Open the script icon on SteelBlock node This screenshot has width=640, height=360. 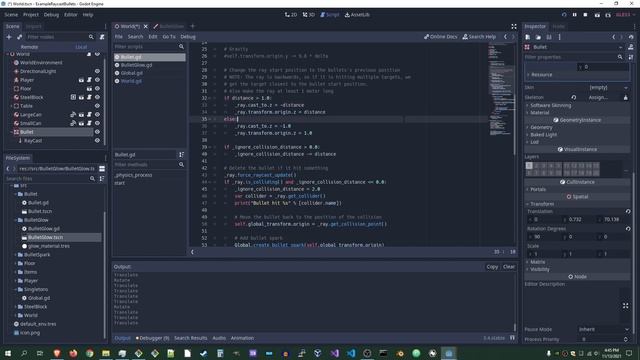click(x=89, y=97)
